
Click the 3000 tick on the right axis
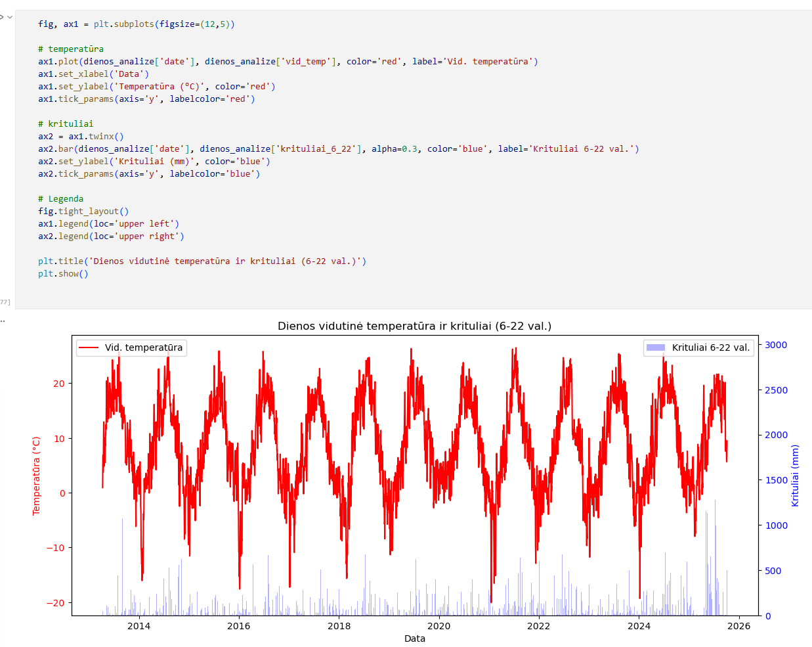pyautogui.click(x=775, y=345)
